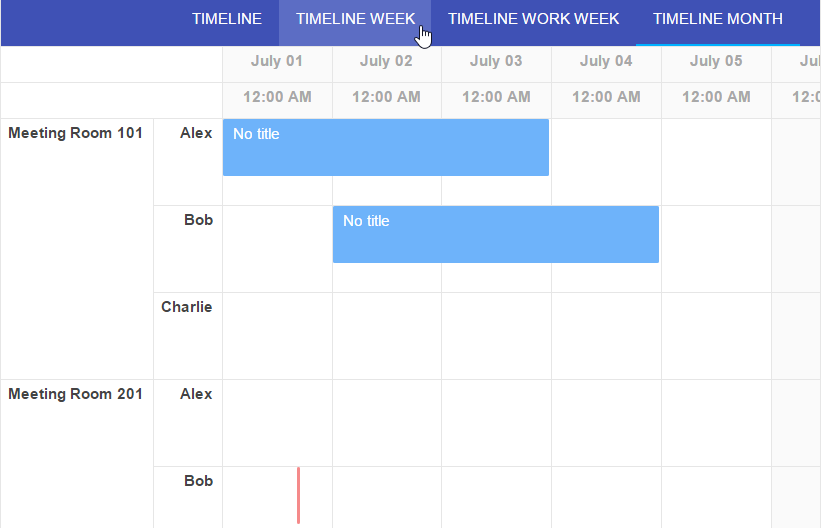Click the July 05 date header
824x528 pixels.
pos(716,61)
